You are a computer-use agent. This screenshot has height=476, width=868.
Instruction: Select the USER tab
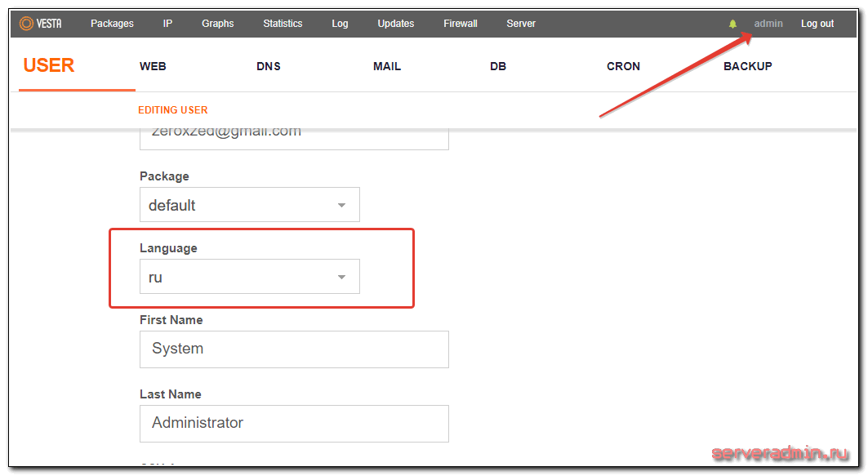pos(49,65)
